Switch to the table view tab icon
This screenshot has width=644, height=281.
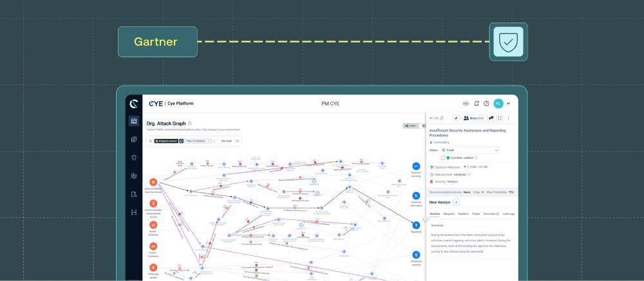pos(424,126)
